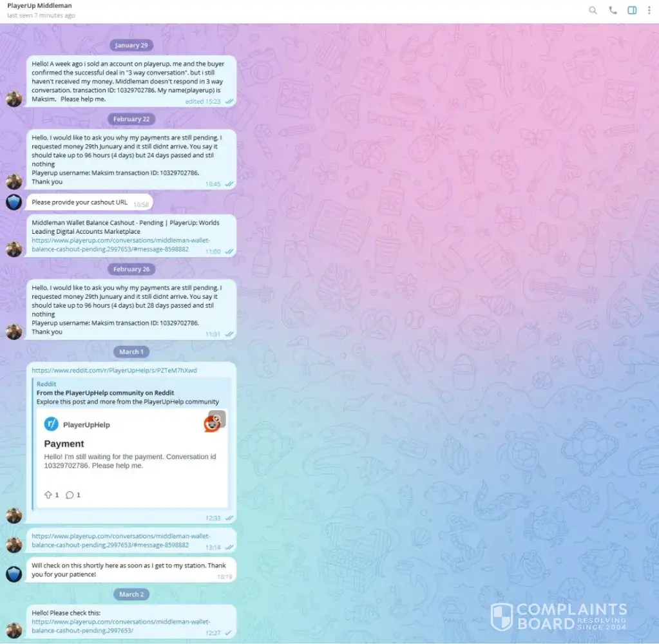Image resolution: width=659 pixels, height=644 pixels.
Task: Select 'Will check on this shortly' message
Action: coord(131,570)
